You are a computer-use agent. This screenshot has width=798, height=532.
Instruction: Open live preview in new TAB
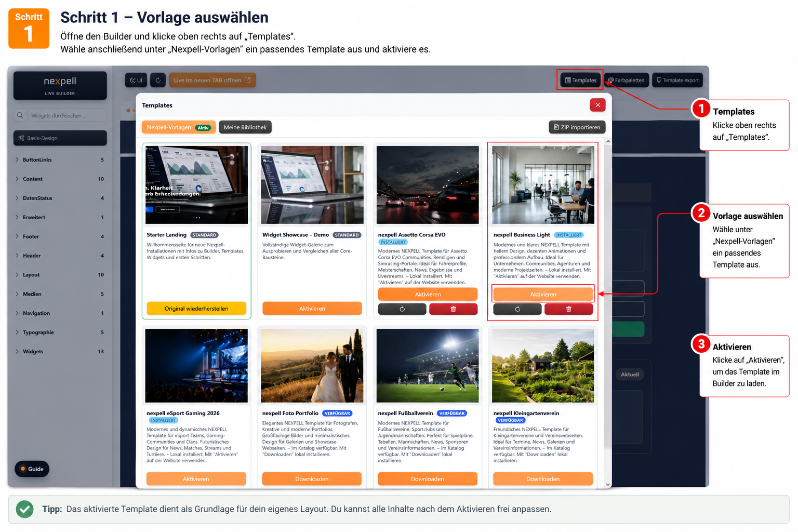(212, 81)
